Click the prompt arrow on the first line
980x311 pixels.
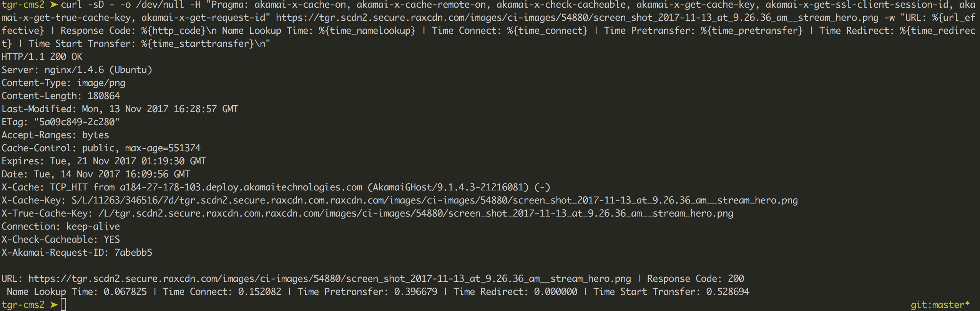[53, 5]
